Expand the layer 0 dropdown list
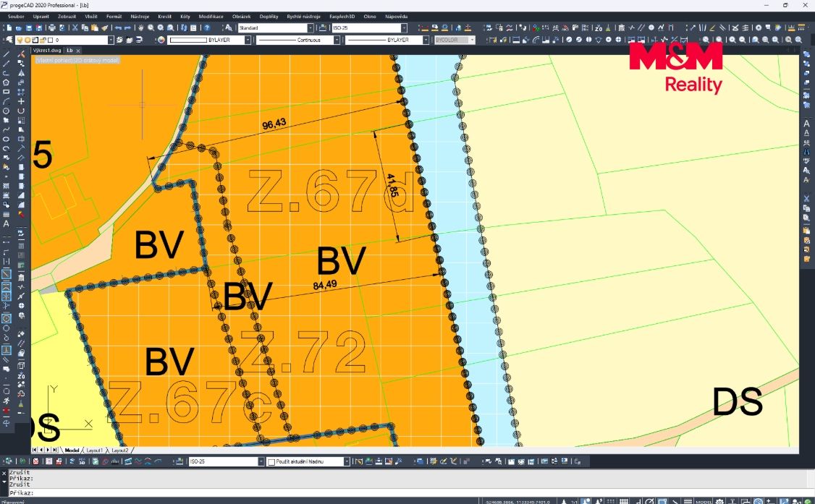 pyautogui.click(x=111, y=40)
